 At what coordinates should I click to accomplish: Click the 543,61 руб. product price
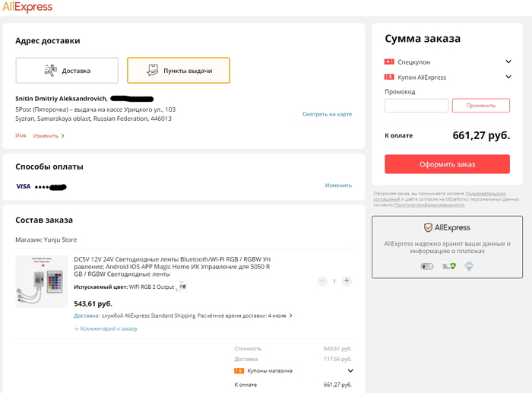pyautogui.click(x=93, y=303)
